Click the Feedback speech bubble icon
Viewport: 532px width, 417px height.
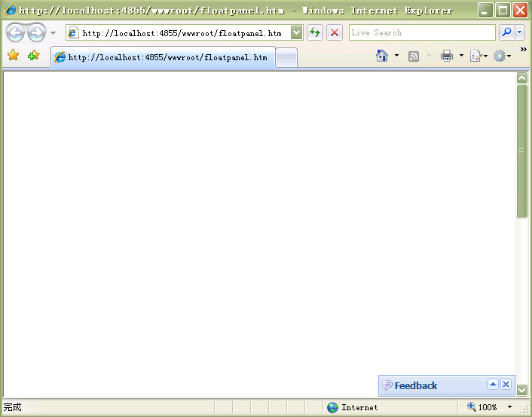click(x=387, y=385)
